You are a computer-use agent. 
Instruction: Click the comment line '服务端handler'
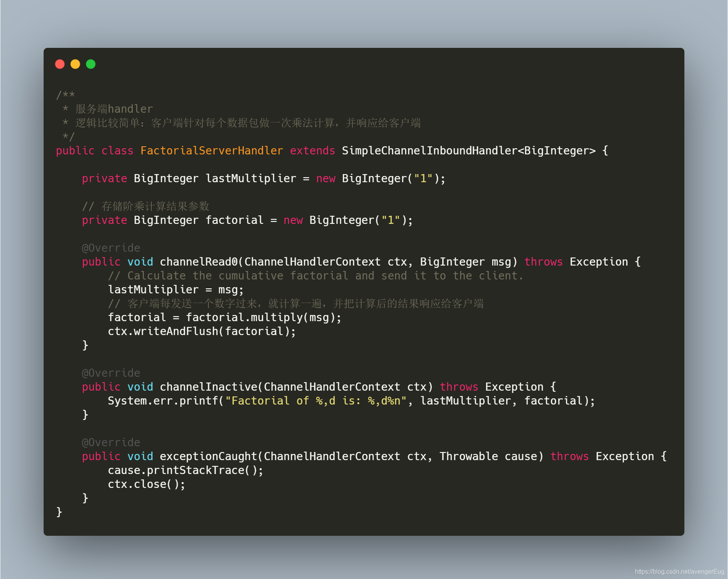click(114, 109)
